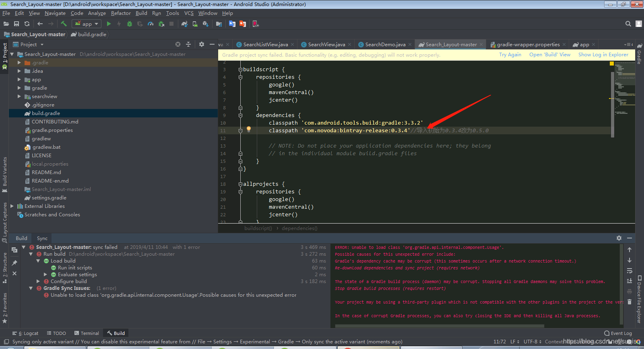Toggle the Favorites tool window
644x349 pixels.
(5, 308)
